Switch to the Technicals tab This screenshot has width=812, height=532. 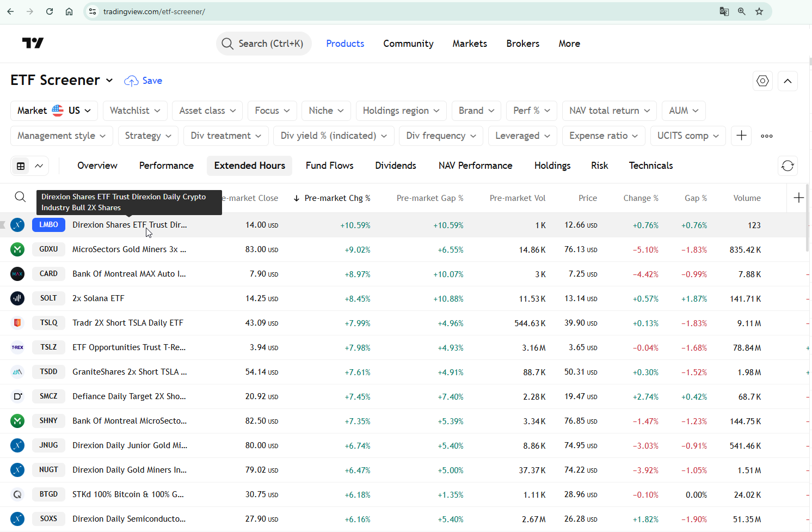click(651, 166)
